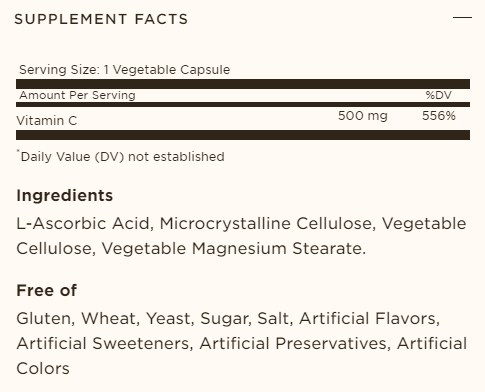Screen dimensions: 485x392
Task: Click the word Colors on the last line
Action: [43, 369]
